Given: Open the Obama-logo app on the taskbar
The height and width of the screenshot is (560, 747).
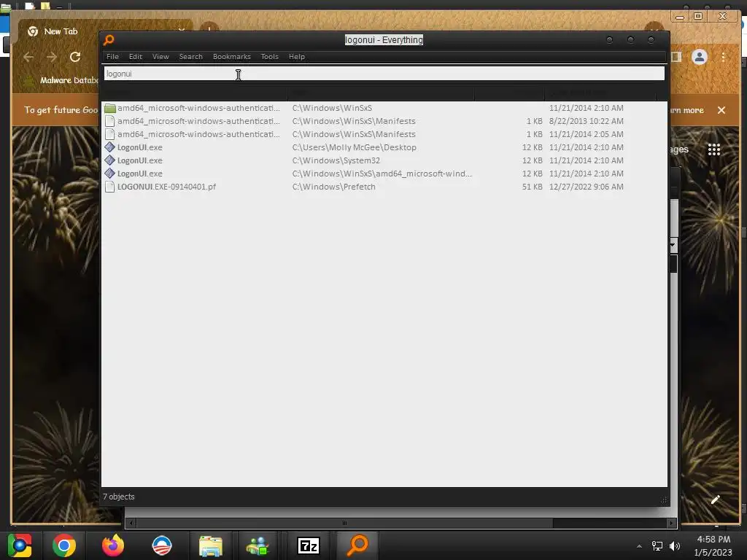Looking at the screenshot, I should point(161,545).
